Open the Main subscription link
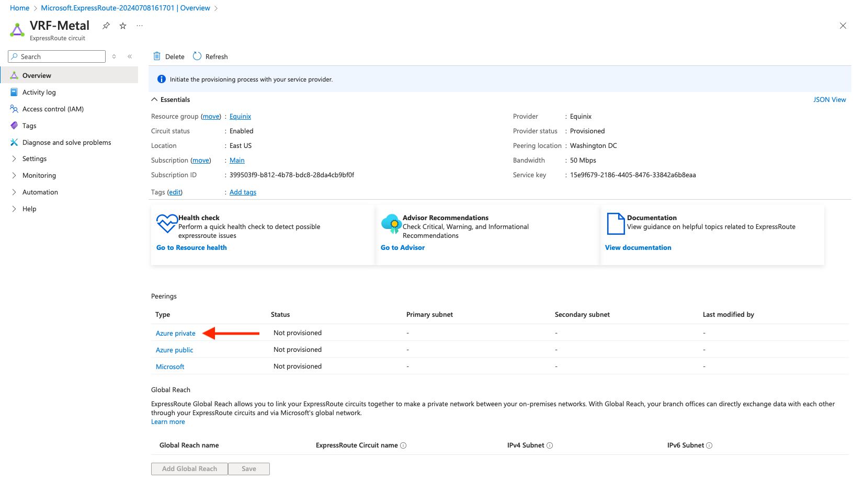The image size is (853, 504). (x=237, y=161)
